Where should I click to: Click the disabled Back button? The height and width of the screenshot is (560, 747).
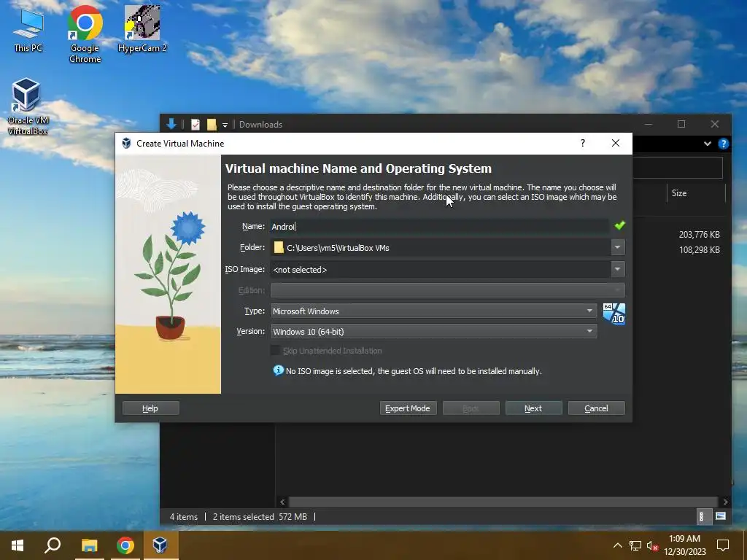471,408
